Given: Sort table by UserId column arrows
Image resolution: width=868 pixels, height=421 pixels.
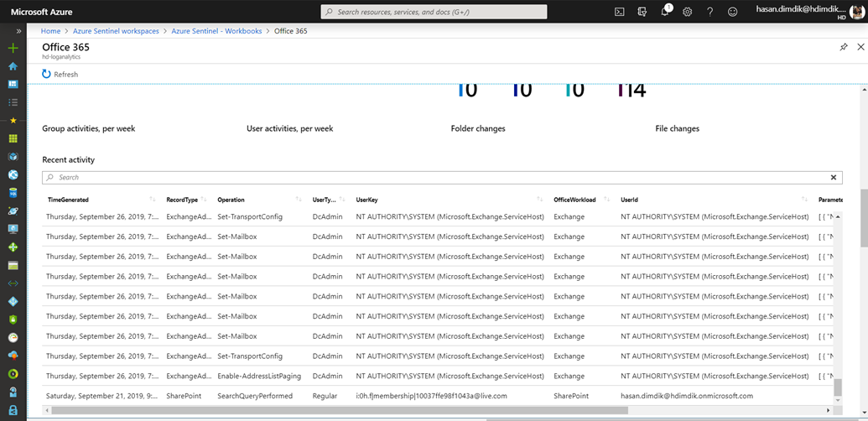Looking at the screenshot, I should [804, 199].
